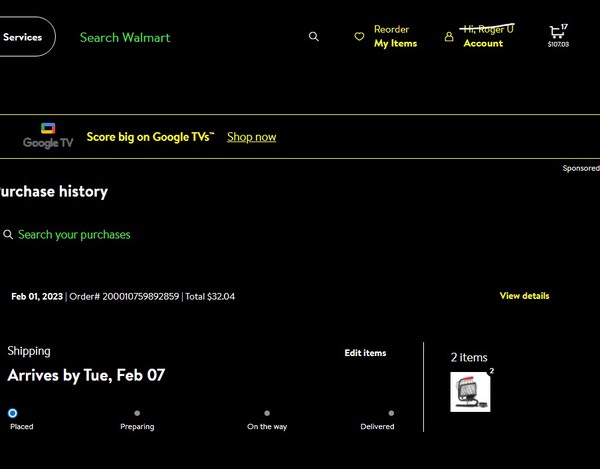Follow the Shop now link
The width and height of the screenshot is (600, 469).
(251, 137)
